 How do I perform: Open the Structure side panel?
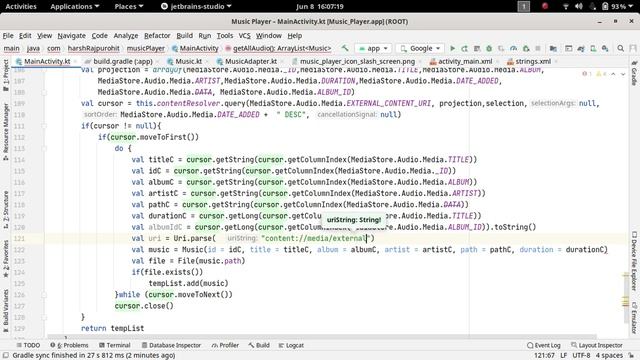[6, 209]
